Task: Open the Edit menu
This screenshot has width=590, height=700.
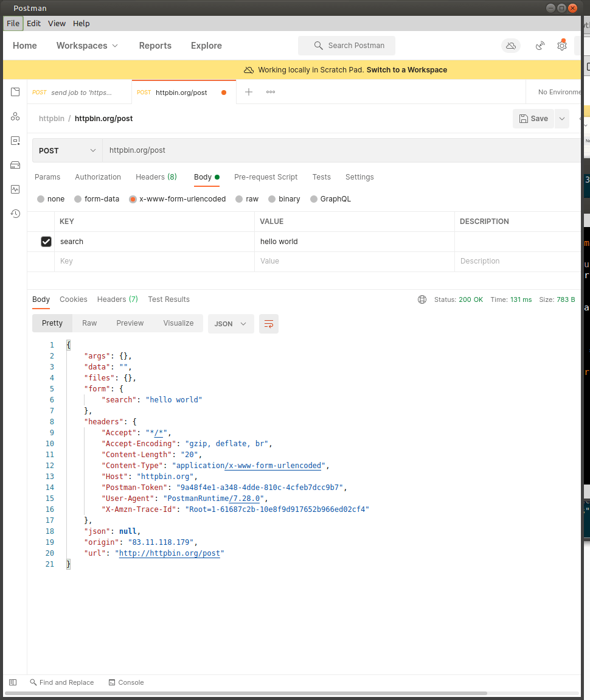Action: tap(33, 23)
